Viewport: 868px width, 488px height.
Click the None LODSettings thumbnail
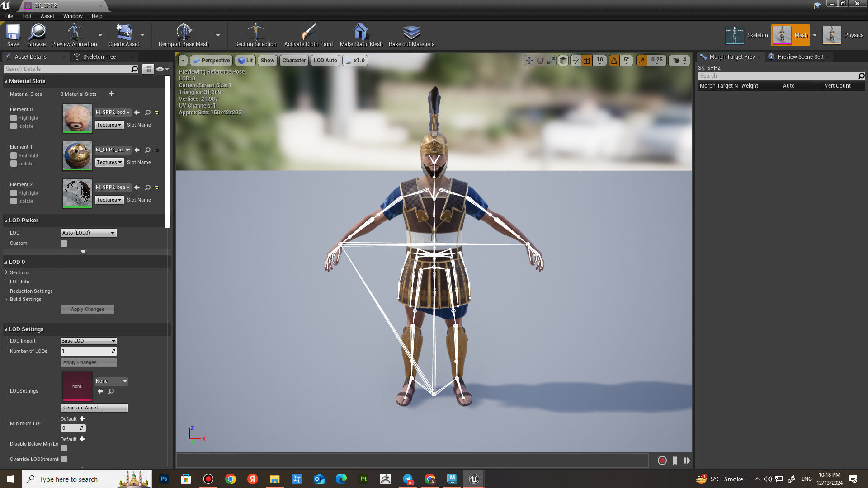[77, 386]
